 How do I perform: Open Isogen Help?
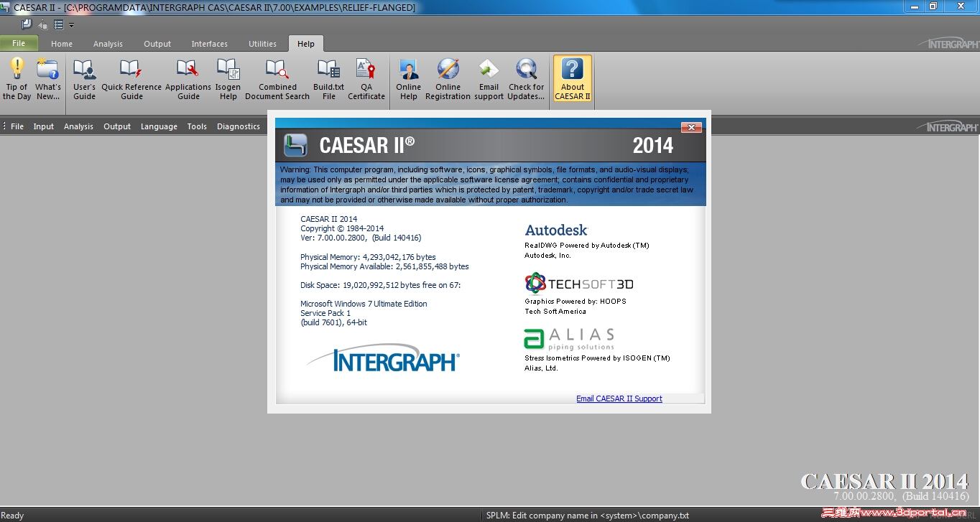pos(228,78)
